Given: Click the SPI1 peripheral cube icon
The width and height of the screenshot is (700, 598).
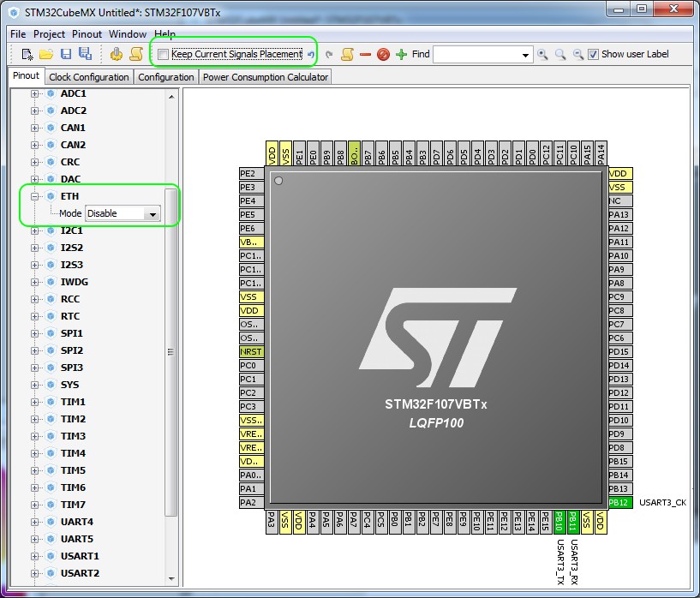Looking at the screenshot, I should (51, 333).
